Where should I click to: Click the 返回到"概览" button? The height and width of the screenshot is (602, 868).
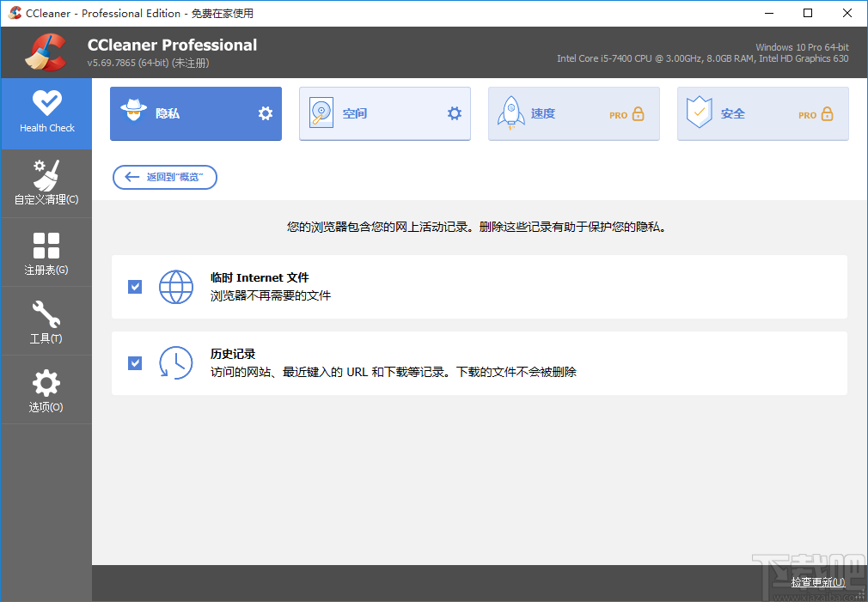click(x=164, y=177)
